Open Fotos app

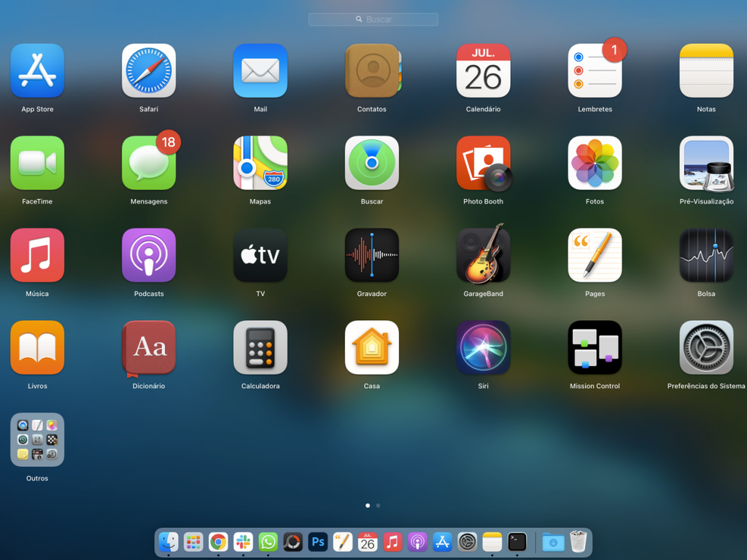point(595,163)
